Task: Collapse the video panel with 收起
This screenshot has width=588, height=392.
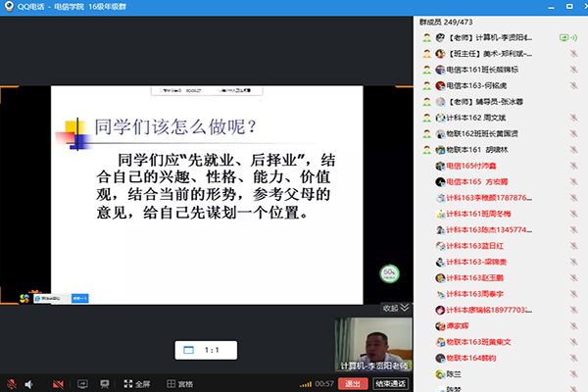Action: (x=390, y=307)
